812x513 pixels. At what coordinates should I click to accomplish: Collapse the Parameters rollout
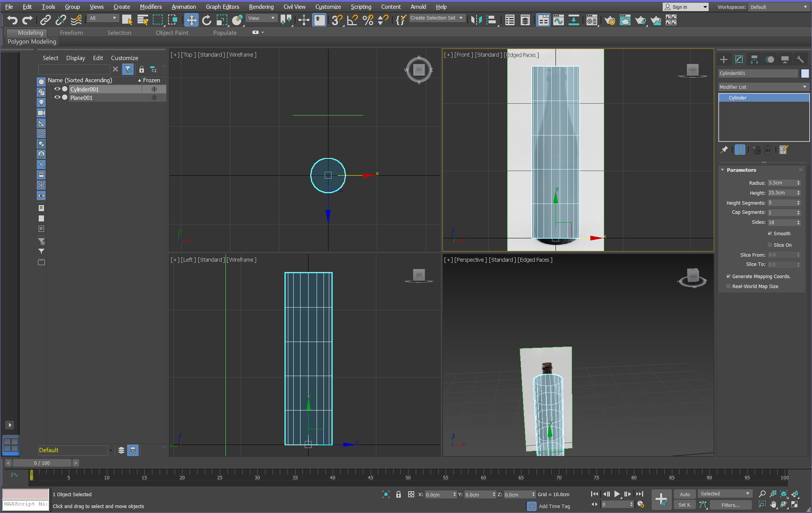coord(741,170)
